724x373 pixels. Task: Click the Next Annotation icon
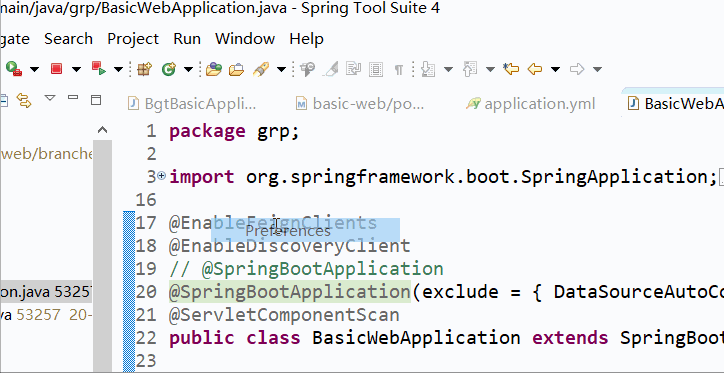(x=428, y=69)
